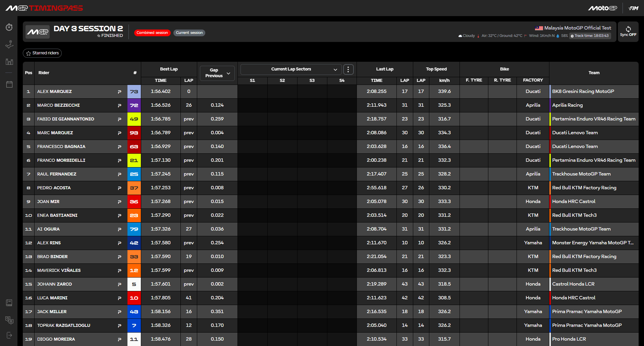Open the Current Lap Sectors dropdown
The width and height of the screenshot is (644, 346).
(x=291, y=69)
